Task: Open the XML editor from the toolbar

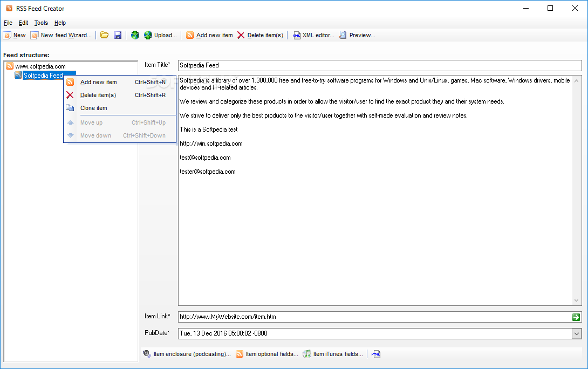Action: 313,35
